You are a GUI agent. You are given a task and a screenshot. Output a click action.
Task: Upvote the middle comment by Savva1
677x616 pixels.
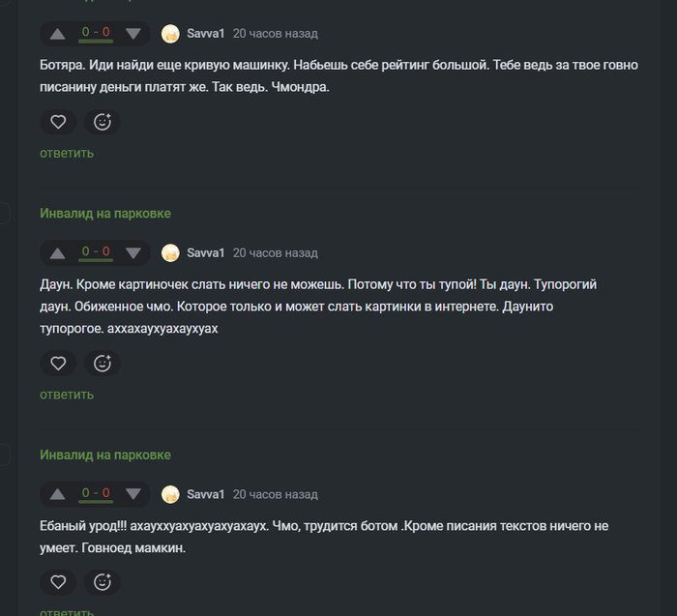click(58, 253)
